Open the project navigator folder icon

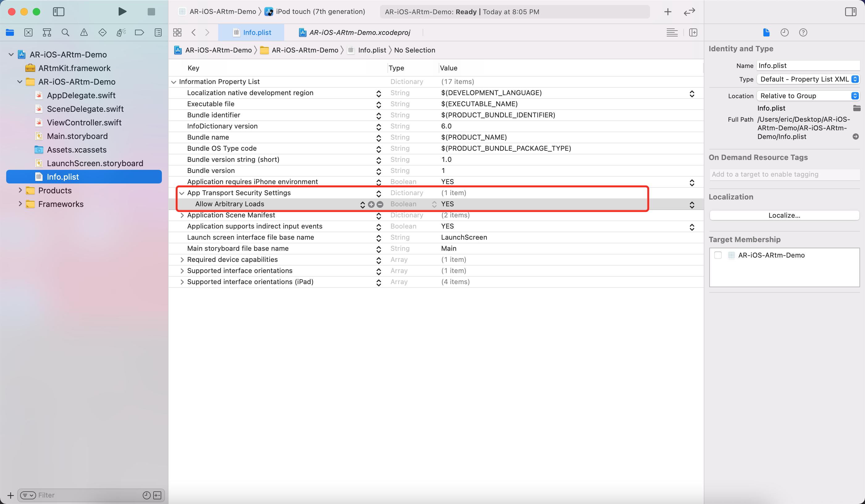coord(10,33)
